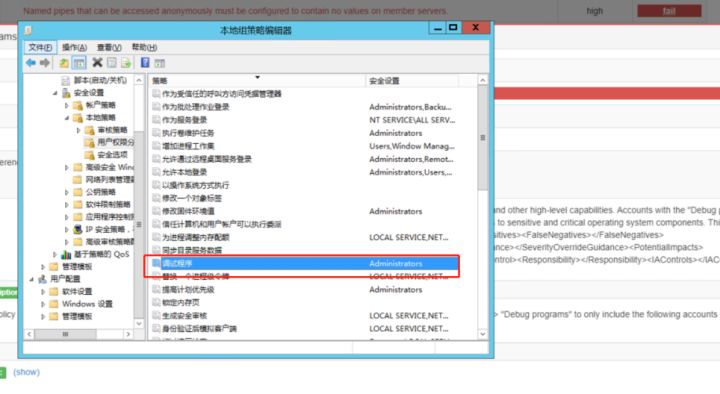Screen dimensions: 720x394
Task: Click the blue Back arrow in toolbar
Action: click(31, 63)
